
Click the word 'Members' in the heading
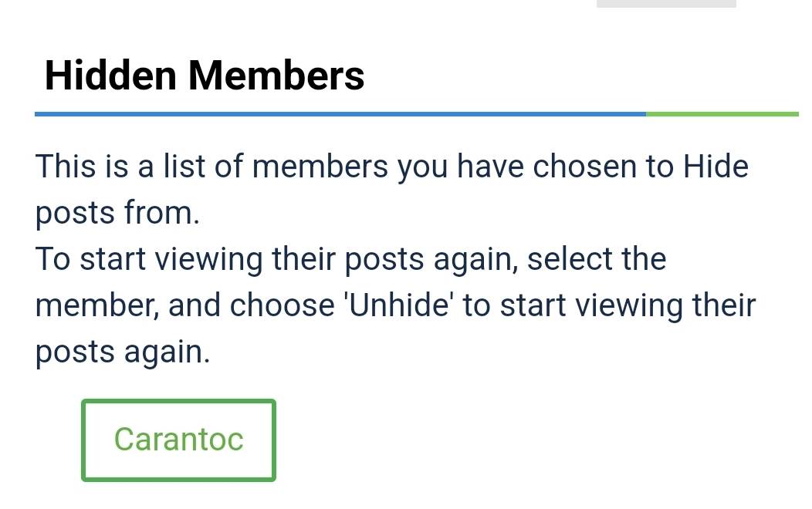276,76
